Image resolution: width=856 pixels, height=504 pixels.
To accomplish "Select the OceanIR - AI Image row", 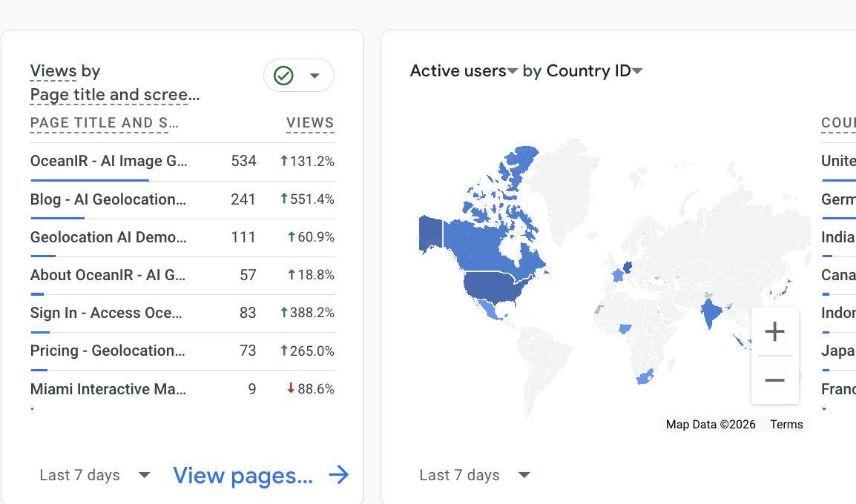I will (109, 162).
